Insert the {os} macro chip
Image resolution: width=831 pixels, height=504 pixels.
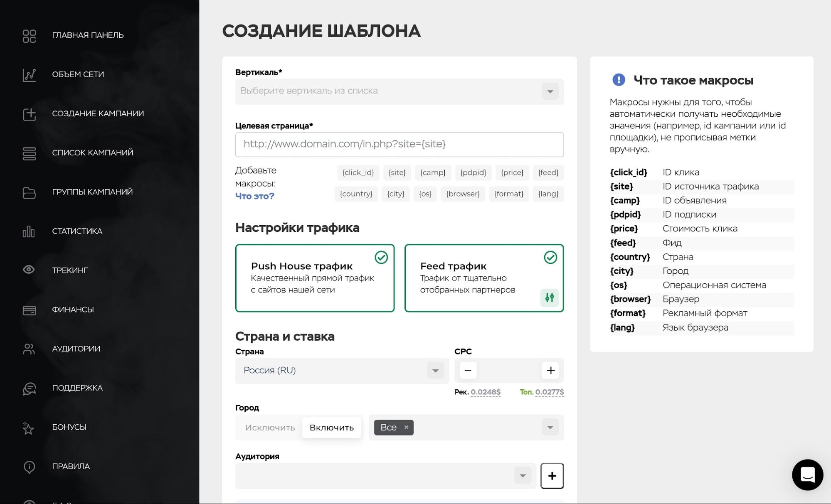click(x=425, y=194)
